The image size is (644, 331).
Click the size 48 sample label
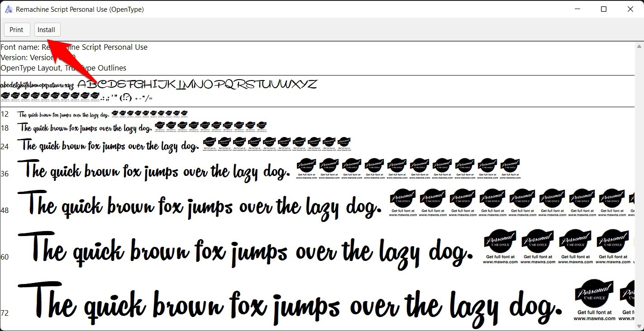pos(5,210)
